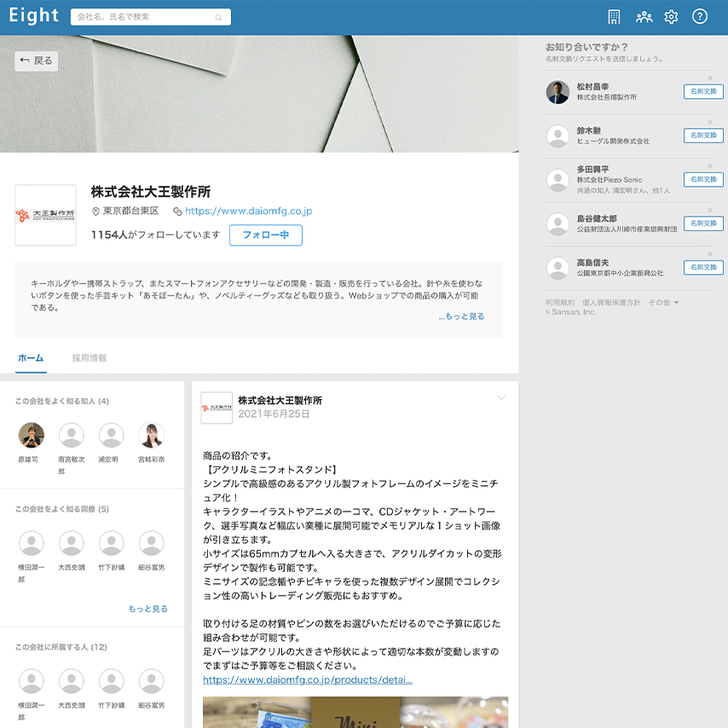This screenshot has width=728, height=728.
Task: Dismiss 島谷健太郎 suggestion with the x
Action: [x=710, y=211]
